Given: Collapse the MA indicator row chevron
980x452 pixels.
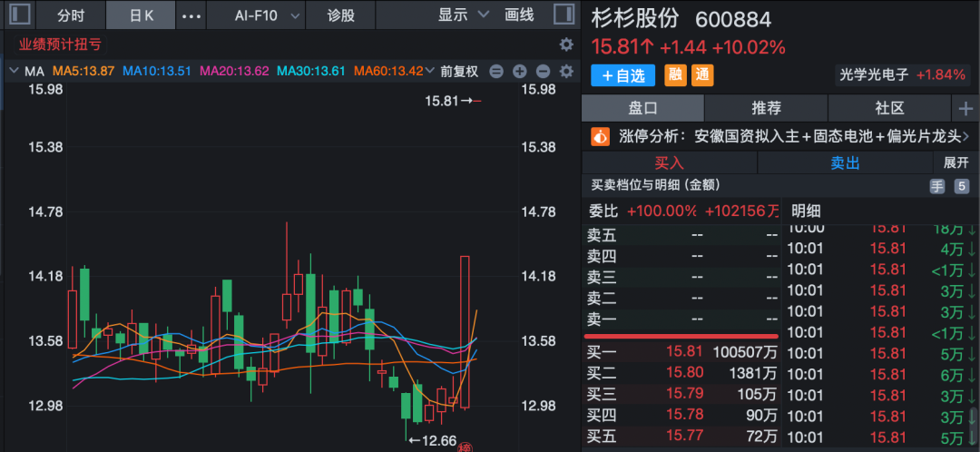Looking at the screenshot, I should 15,72.
